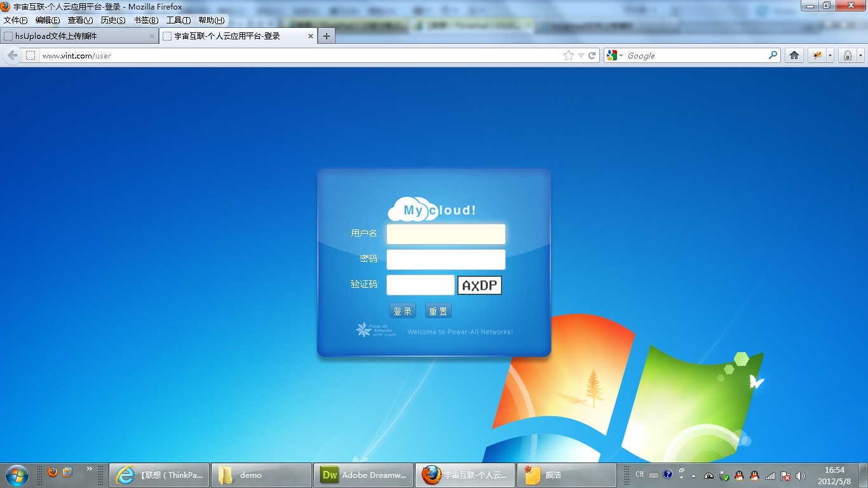Click the Power-All Networks footer logo
The width and height of the screenshot is (868, 488).
point(376,330)
